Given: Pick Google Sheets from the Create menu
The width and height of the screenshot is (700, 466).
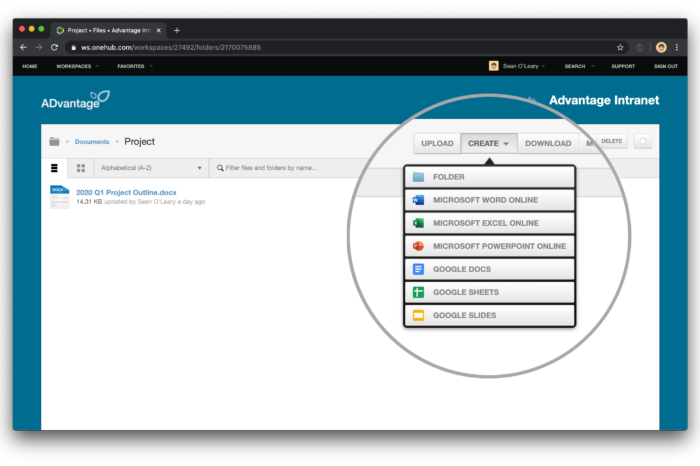Looking at the screenshot, I should point(489,292).
